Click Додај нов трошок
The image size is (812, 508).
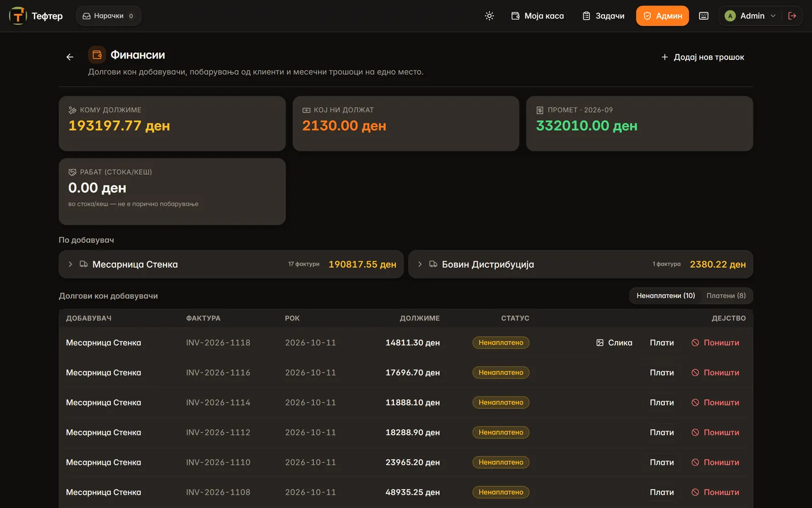[702, 57]
